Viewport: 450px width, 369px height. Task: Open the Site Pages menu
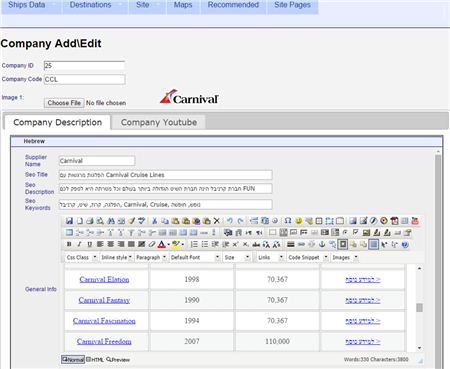point(292,6)
